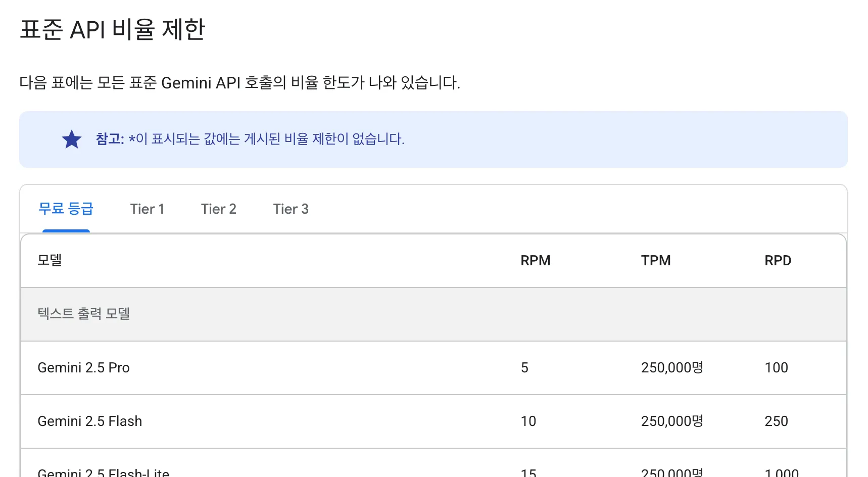Click the RPM column header
868x477 pixels.
click(536, 260)
